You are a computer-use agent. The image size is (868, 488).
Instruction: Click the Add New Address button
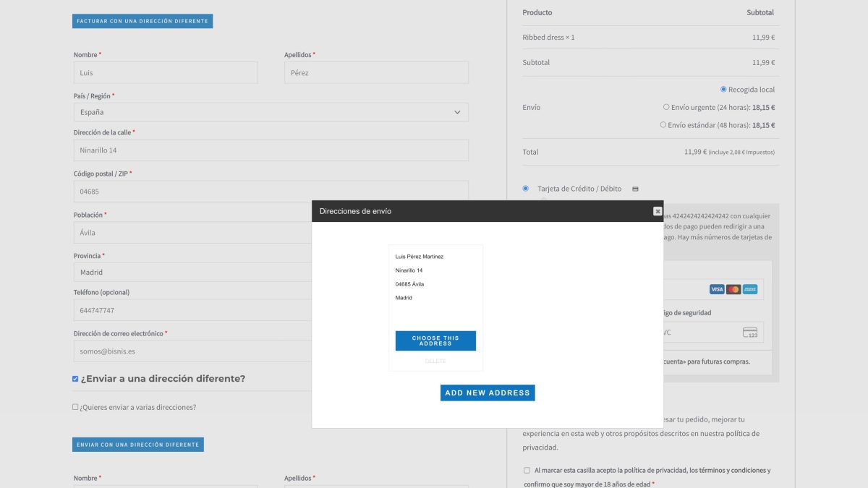point(488,392)
